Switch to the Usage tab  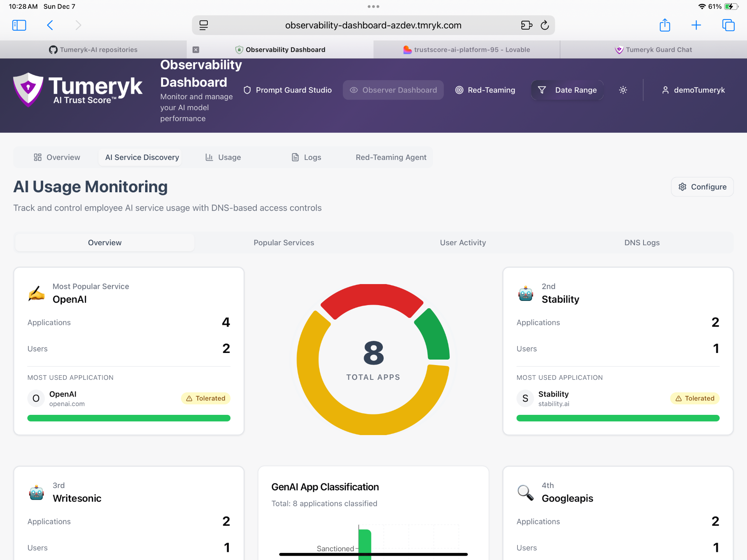click(x=223, y=157)
